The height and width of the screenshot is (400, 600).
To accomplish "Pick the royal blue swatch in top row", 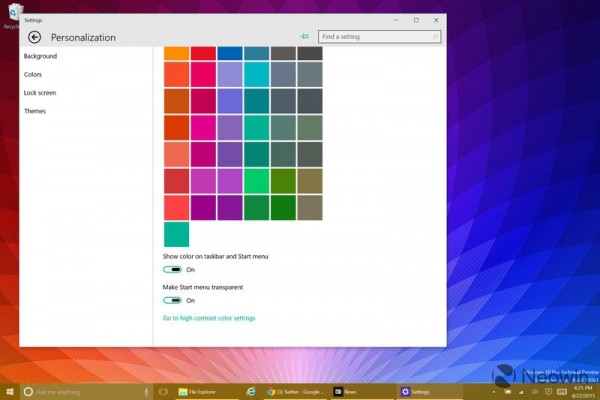I will tap(230, 54).
